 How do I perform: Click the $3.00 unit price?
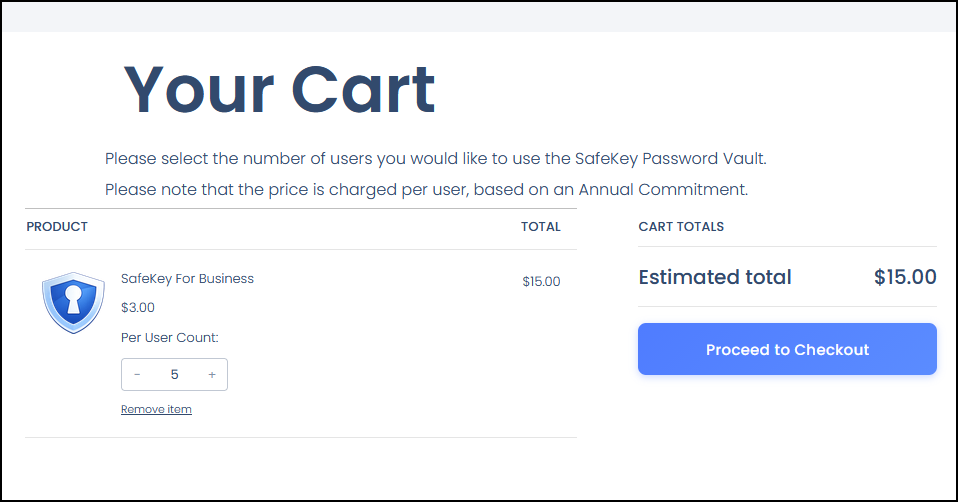(x=138, y=307)
